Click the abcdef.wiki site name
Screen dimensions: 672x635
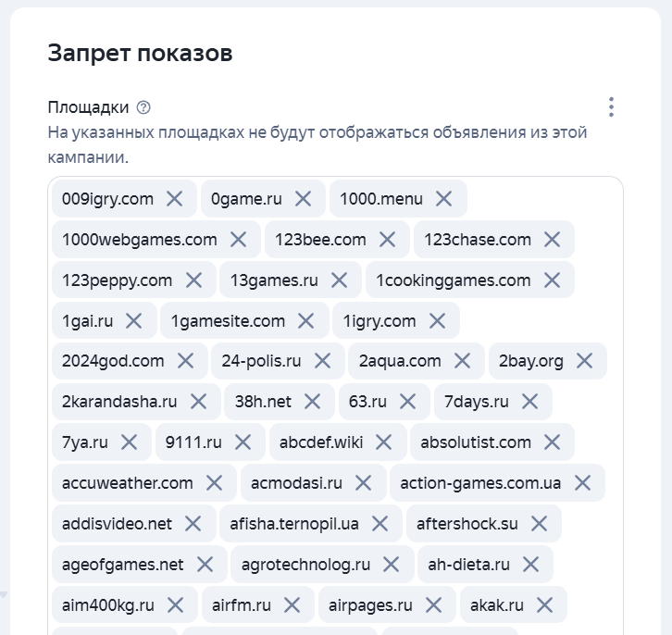click(321, 442)
